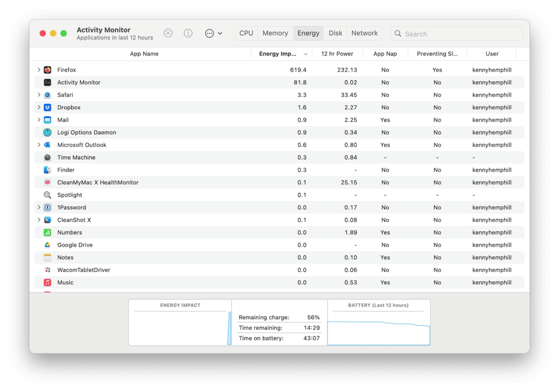Click the Search input field

pyautogui.click(x=460, y=34)
